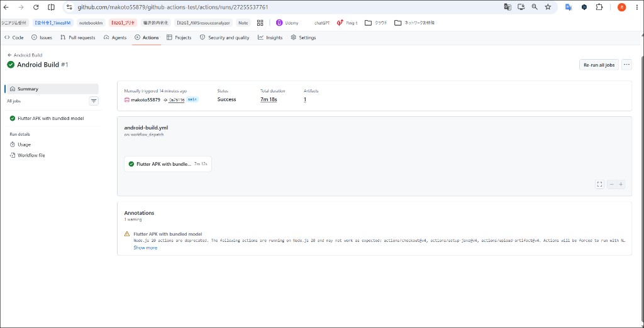Zoom in the workflow graph with plus
644x328 pixels.
coord(621,184)
